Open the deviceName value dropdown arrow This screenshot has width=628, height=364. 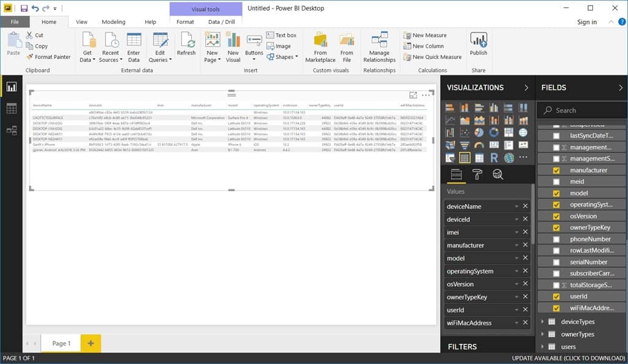coord(516,207)
